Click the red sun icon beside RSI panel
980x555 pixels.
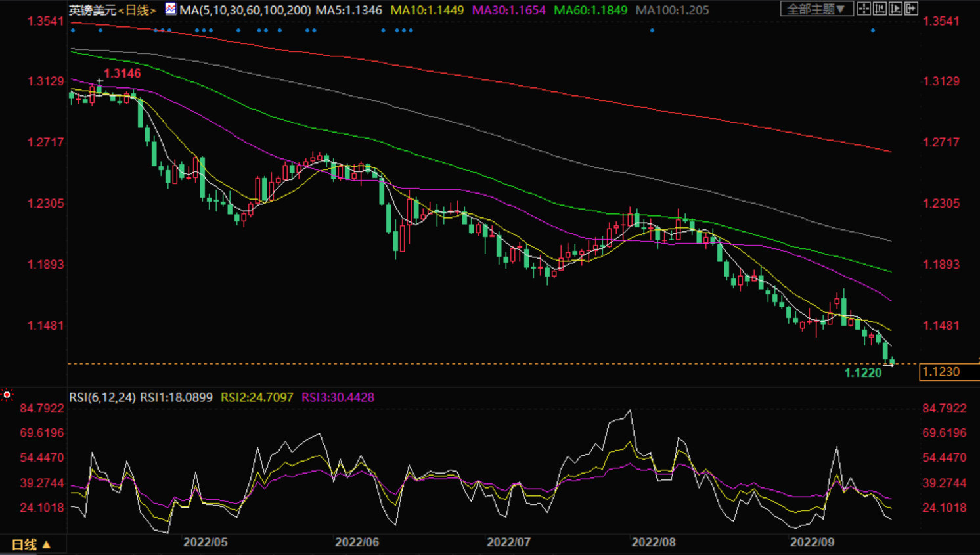7,395
